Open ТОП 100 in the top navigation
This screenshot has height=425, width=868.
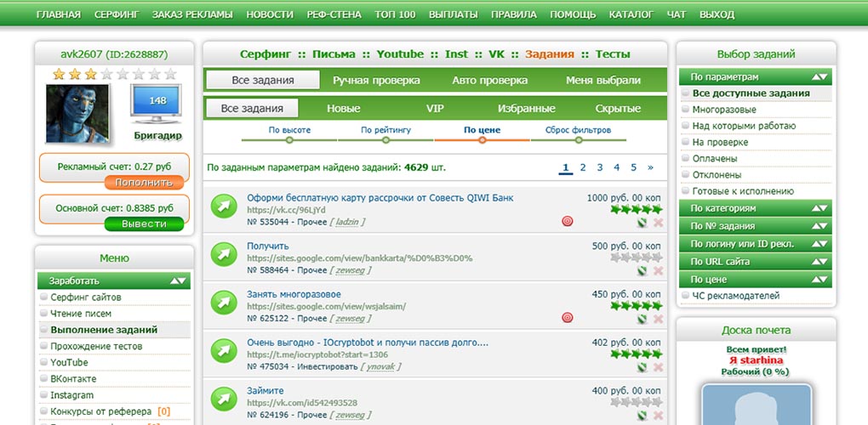(395, 15)
